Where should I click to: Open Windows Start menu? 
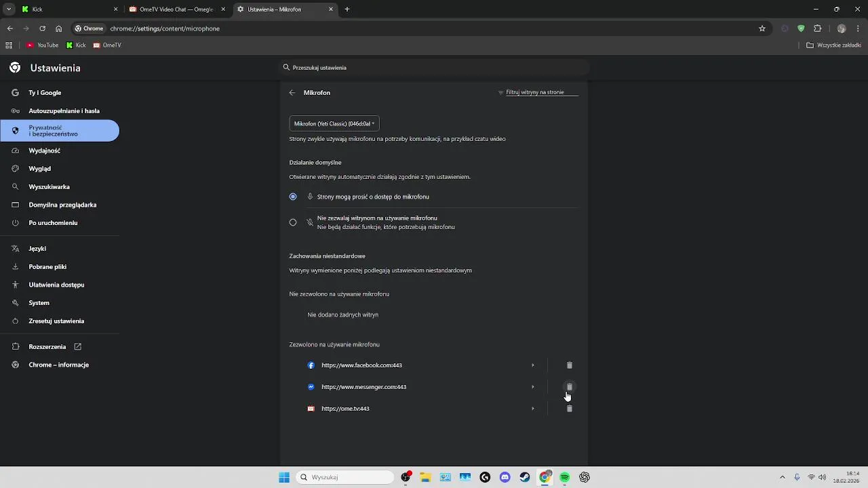(284, 477)
